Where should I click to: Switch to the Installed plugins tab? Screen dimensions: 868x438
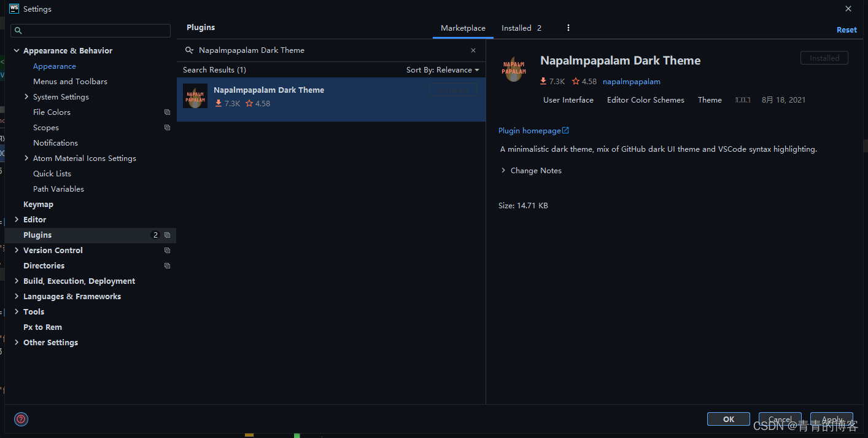coord(521,28)
